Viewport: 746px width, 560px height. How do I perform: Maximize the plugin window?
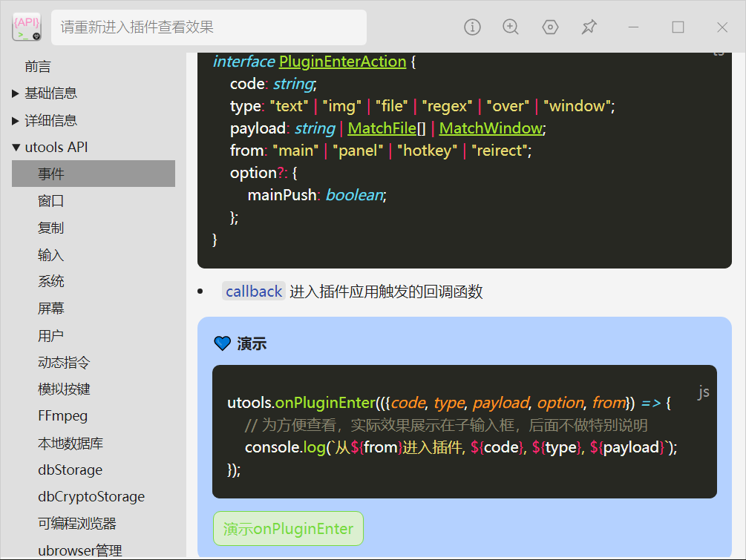(678, 27)
